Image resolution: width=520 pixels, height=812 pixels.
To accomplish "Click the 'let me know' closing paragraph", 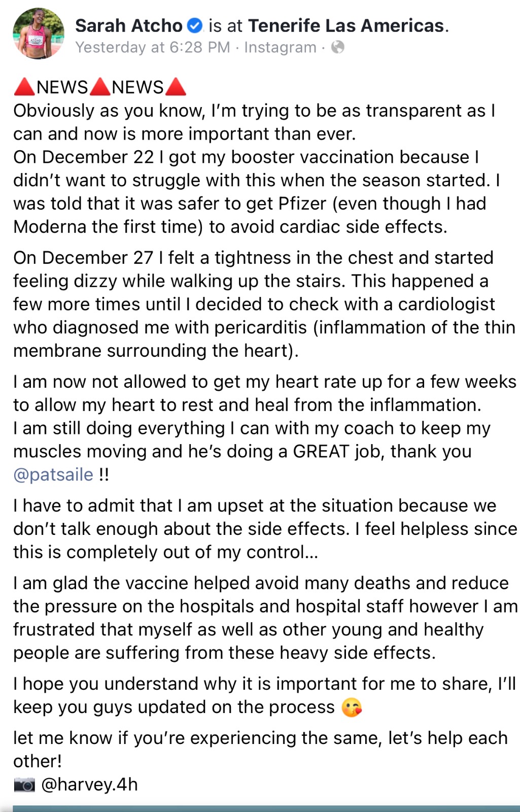I will (260, 749).
